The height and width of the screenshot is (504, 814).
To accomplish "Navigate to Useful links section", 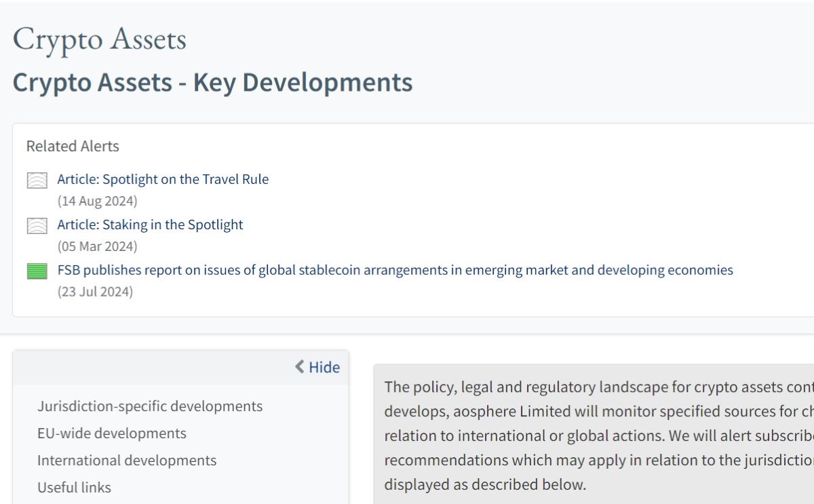I will pos(74,488).
